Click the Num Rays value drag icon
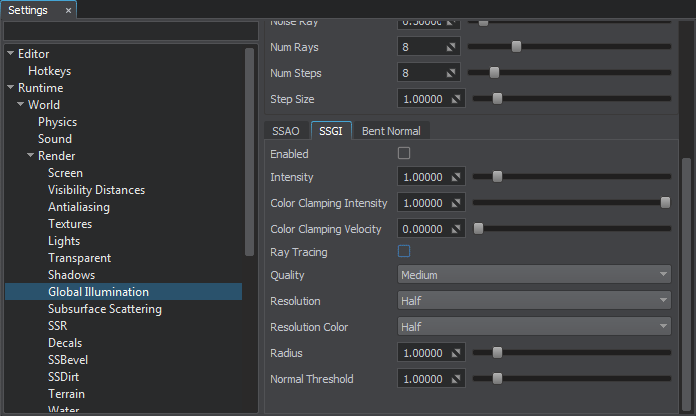The height and width of the screenshot is (416, 696). pos(452,47)
